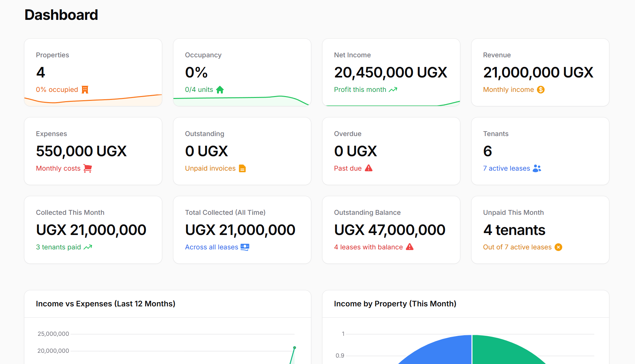635x364 pixels.
Task: Click the data point on the Income sparkline
Action: (x=294, y=348)
